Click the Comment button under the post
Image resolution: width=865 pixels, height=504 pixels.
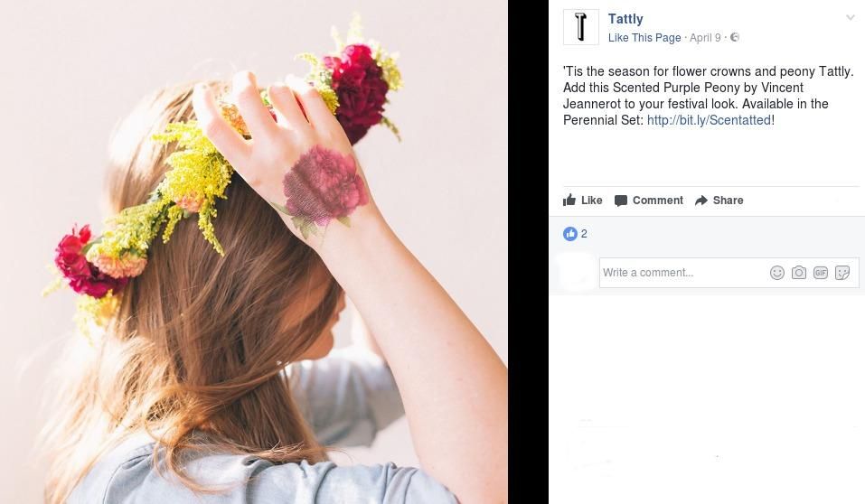(649, 201)
